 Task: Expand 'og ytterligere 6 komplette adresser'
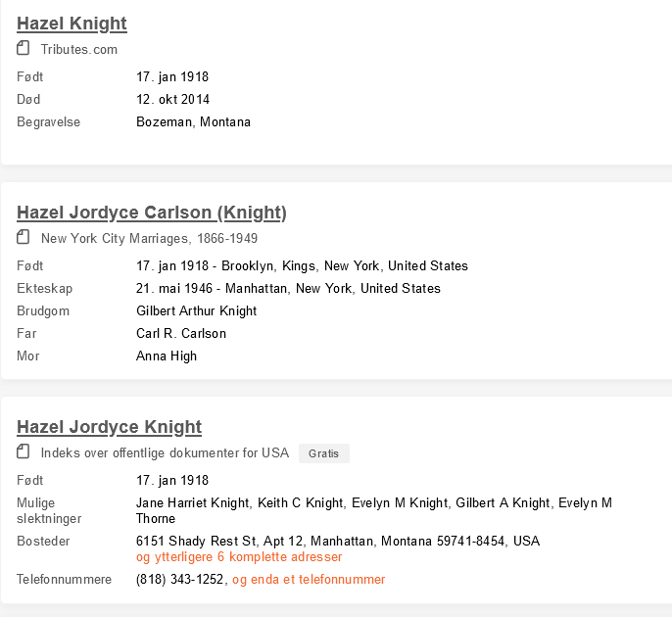click(x=239, y=557)
